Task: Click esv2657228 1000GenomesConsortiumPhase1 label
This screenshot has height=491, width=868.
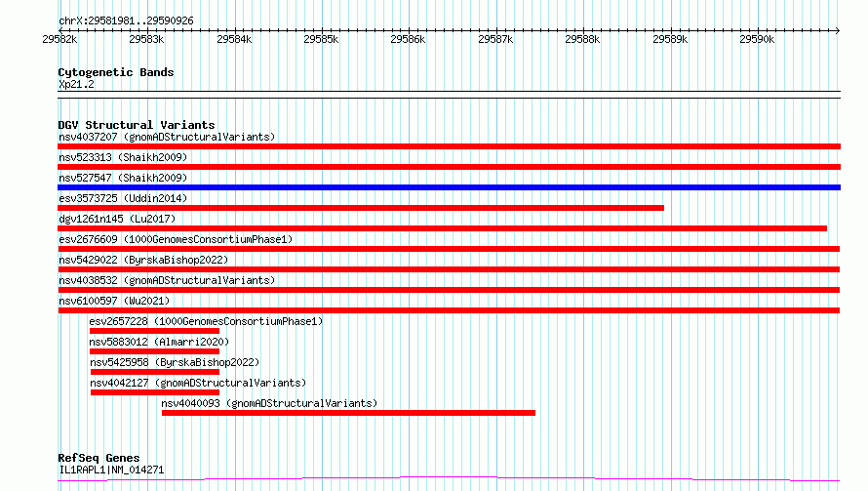Action: [x=206, y=321]
